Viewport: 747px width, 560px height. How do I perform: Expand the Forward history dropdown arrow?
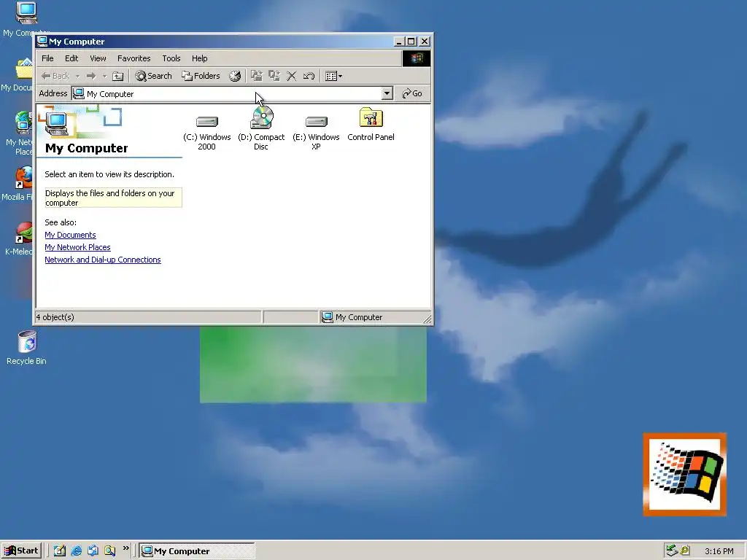click(104, 76)
